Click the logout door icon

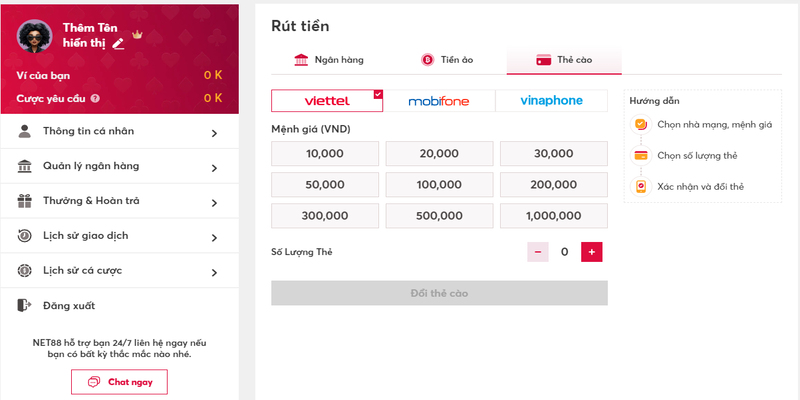pos(24,306)
